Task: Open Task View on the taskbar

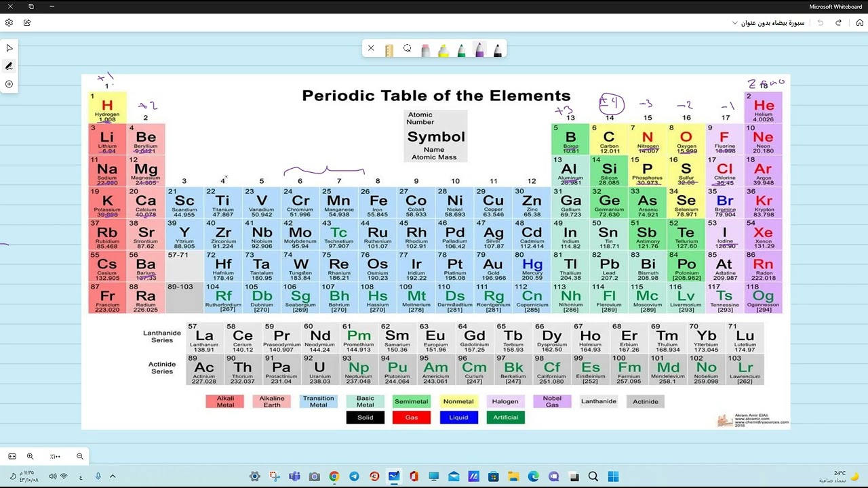Action: (574, 476)
